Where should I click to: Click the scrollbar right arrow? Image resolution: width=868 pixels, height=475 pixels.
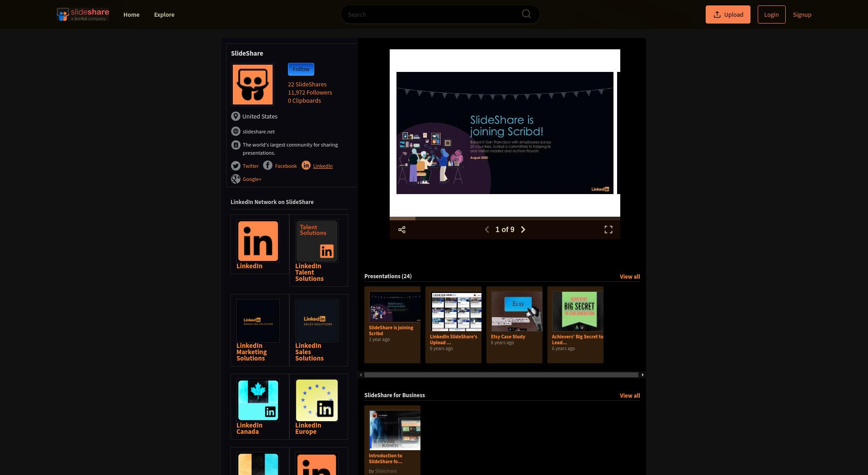pyautogui.click(x=642, y=375)
